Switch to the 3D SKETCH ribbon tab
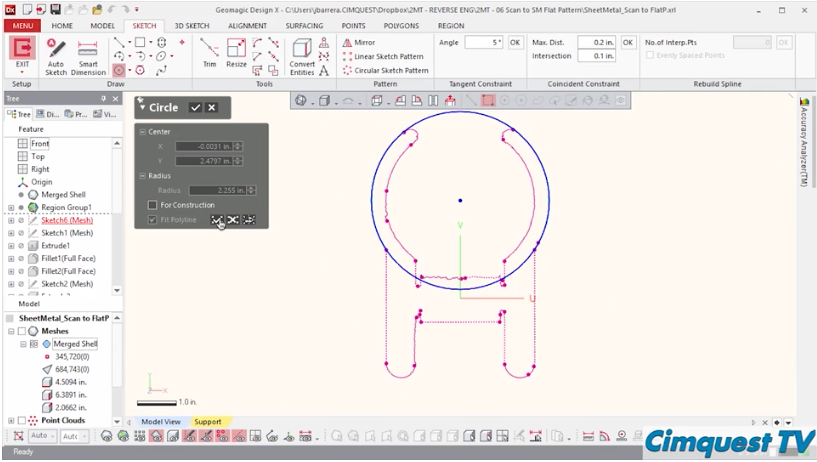This screenshot has width=817, height=462. tap(192, 26)
